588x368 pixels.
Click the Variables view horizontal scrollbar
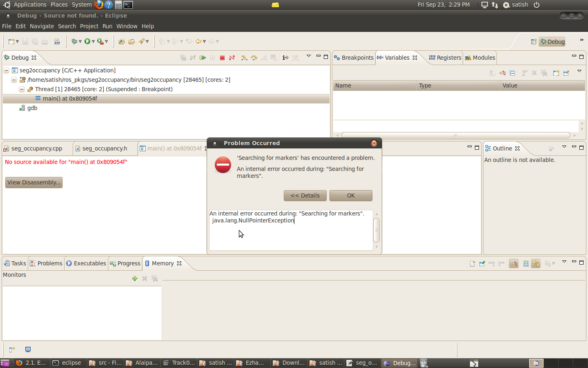[456, 135]
